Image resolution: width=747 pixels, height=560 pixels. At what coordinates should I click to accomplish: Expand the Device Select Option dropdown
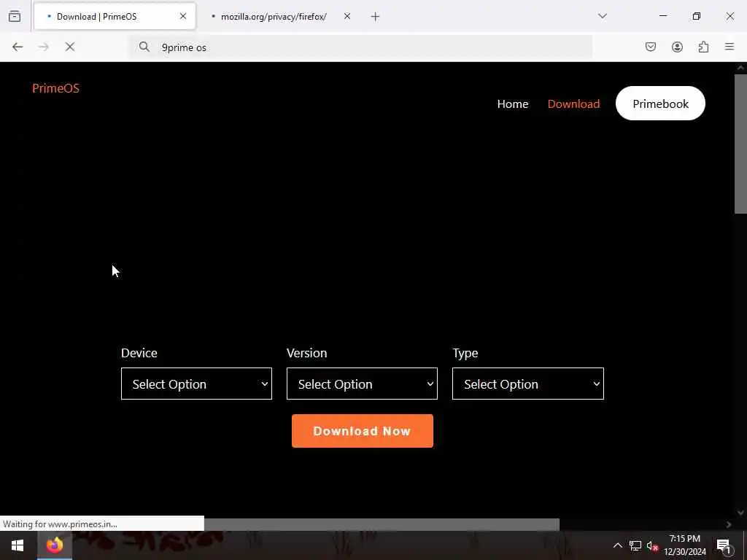pyautogui.click(x=196, y=384)
